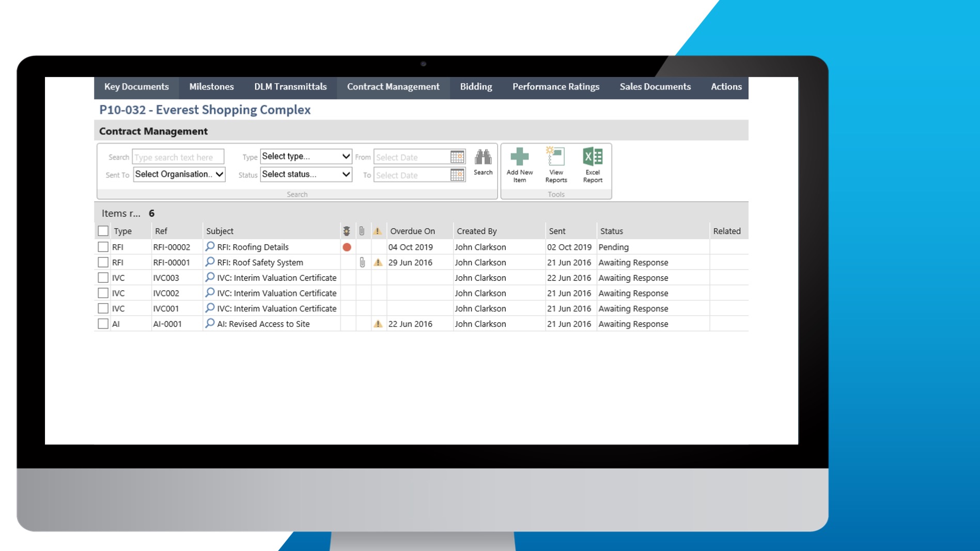Click magnifier icon on IVC001 row
980x551 pixels.
pos(210,308)
